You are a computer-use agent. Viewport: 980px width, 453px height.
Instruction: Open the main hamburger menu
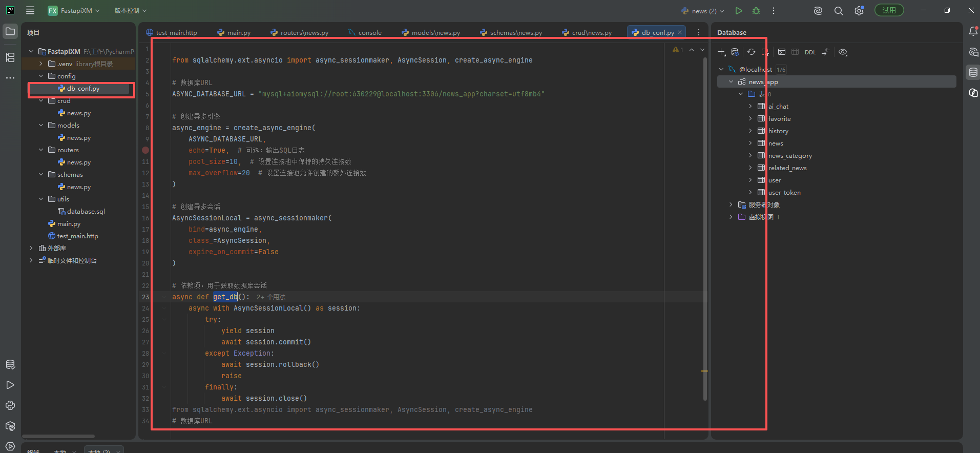coord(30,10)
